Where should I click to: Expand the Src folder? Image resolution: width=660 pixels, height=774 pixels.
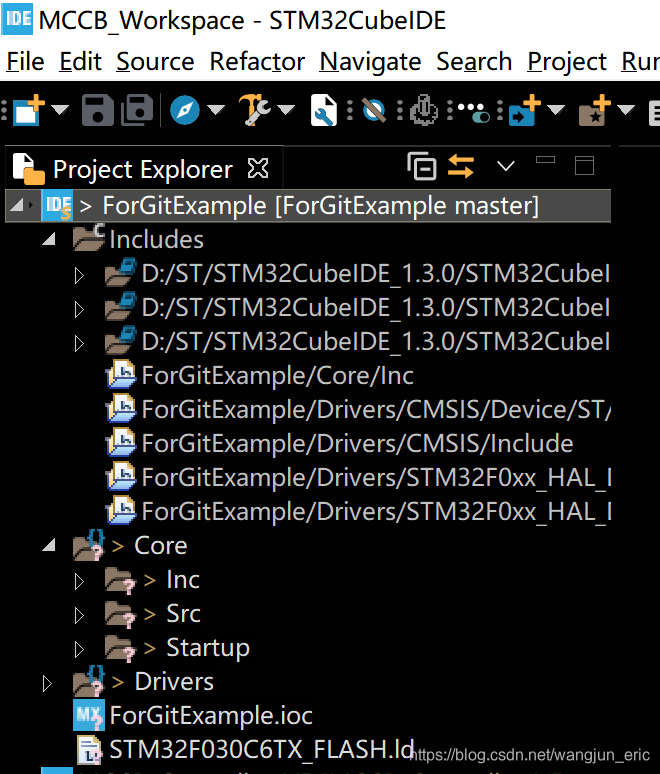[x=79, y=616]
